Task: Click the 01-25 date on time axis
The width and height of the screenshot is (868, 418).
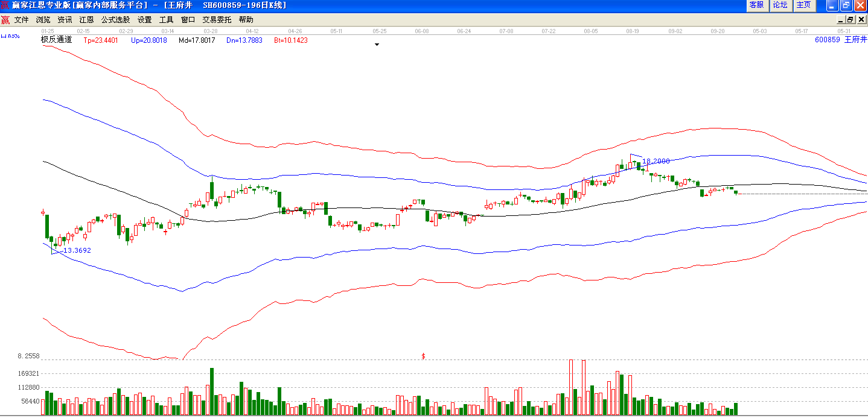Action: click(x=48, y=31)
